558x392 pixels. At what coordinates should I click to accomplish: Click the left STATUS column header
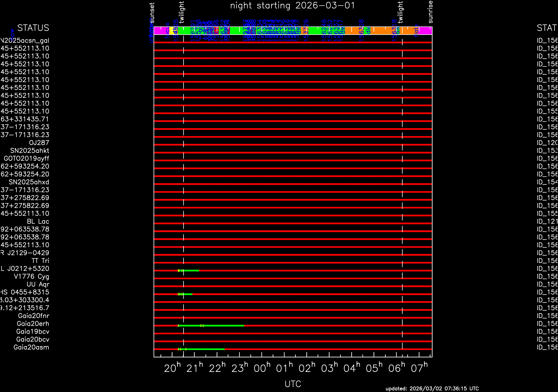[33, 28]
